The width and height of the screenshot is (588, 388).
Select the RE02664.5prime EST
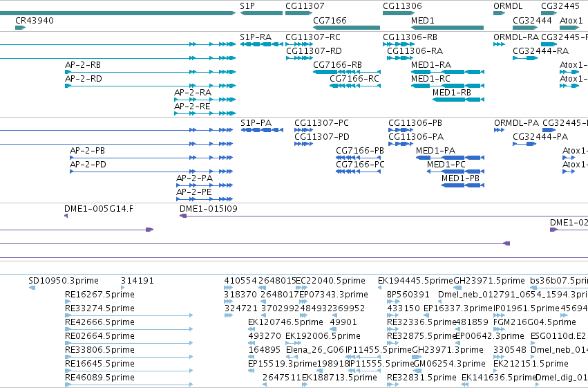coord(129,343)
